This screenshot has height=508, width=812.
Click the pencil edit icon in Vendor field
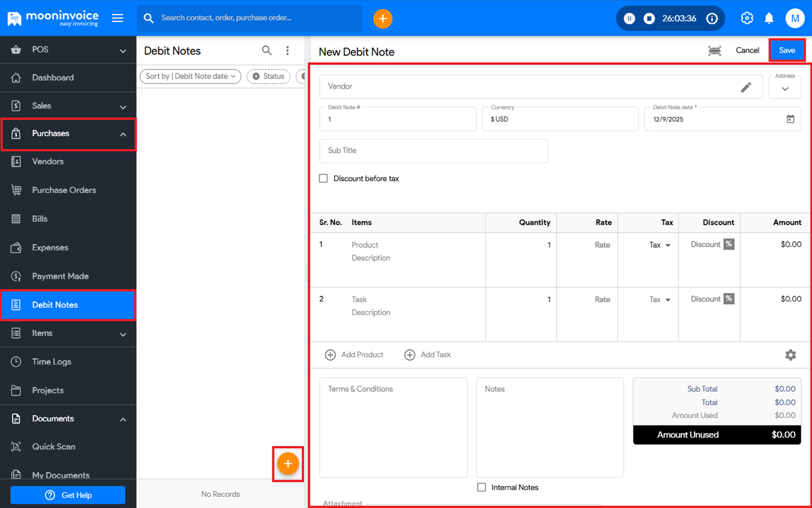pyautogui.click(x=746, y=87)
